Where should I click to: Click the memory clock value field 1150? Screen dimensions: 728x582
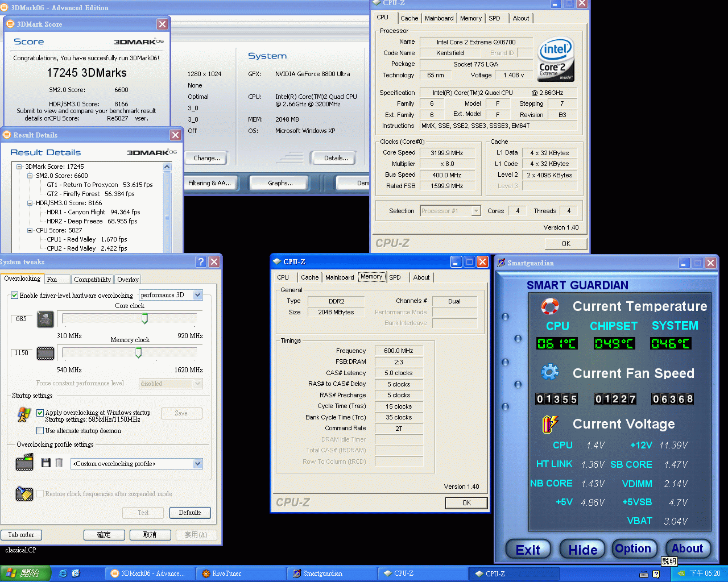coord(22,353)
